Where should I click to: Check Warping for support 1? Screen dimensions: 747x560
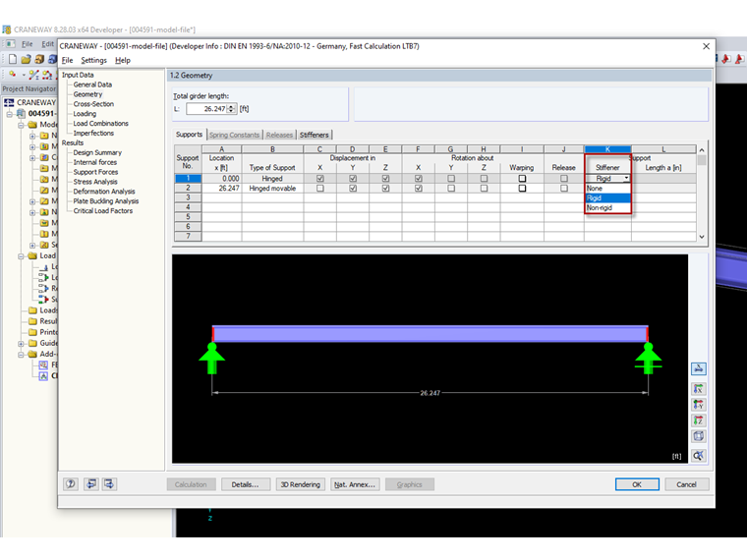522,179
